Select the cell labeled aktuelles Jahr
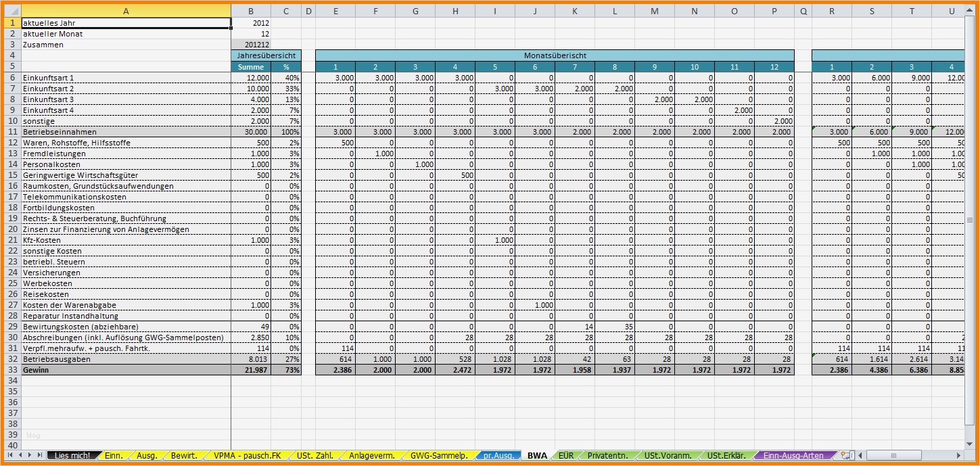The width and height of the screenshot is (980, 466). (x=126, y=22)
